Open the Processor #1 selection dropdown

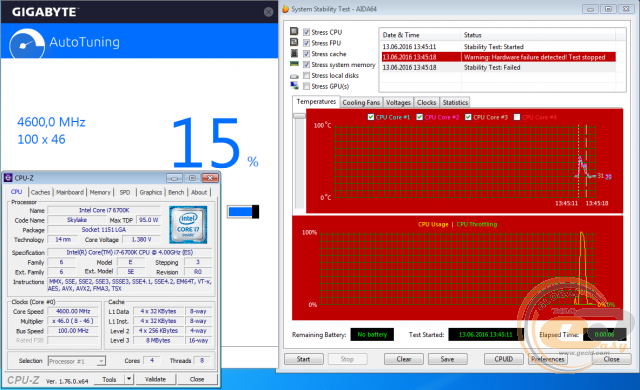[101, 361]
